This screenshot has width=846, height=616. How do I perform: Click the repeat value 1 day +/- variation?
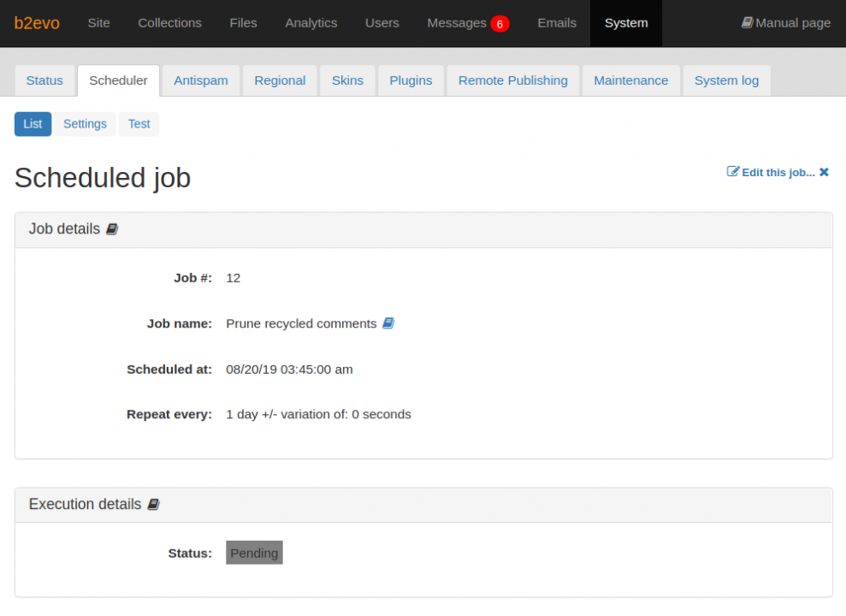(x=318, y=414)
